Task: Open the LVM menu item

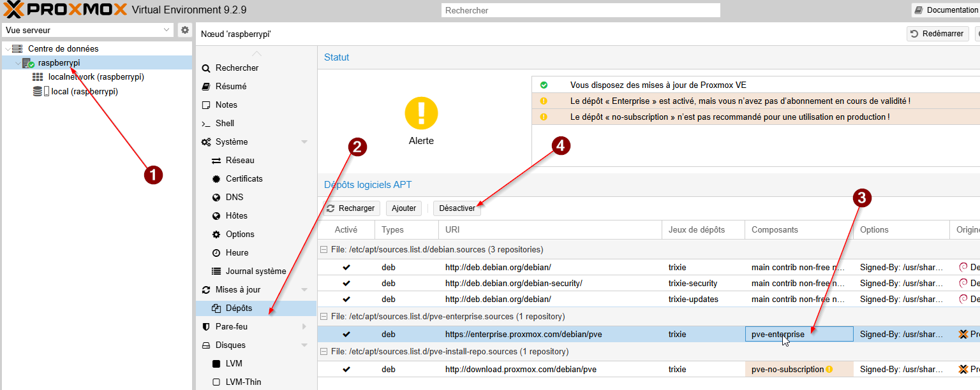Action: 234,363
